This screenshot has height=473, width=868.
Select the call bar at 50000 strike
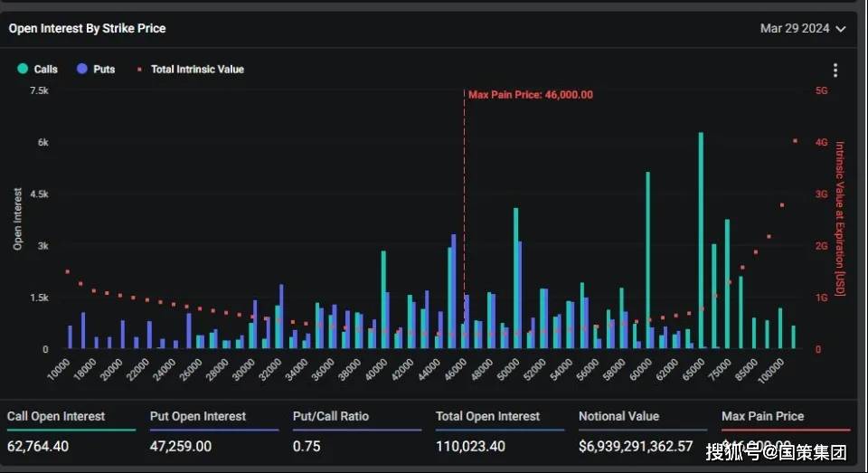(516, 278)
